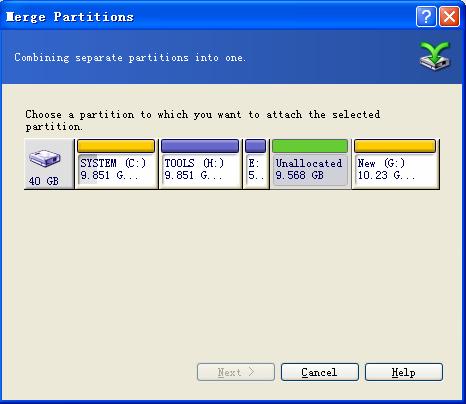
Task: Click the Next button
Action: click(x=236, y=372)
